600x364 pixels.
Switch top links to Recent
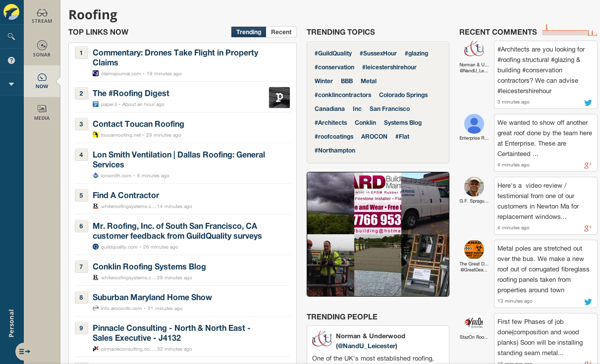tap(281, 32)
